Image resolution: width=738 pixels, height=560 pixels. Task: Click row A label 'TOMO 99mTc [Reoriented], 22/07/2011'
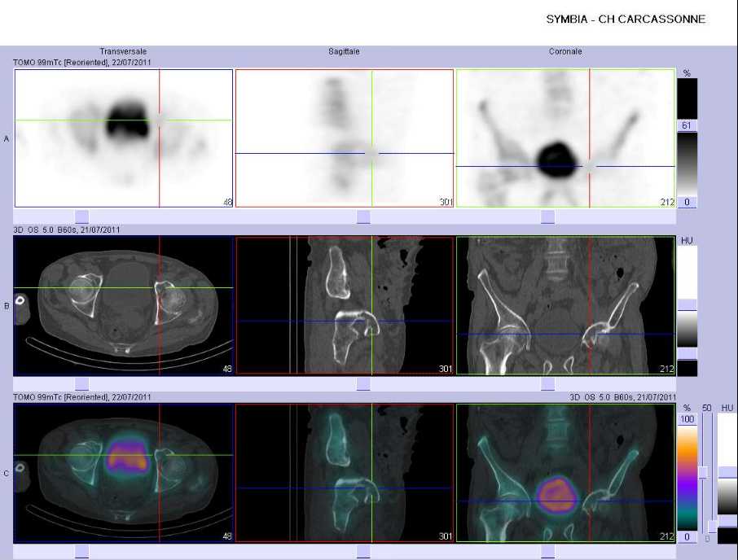click(82, 62)
